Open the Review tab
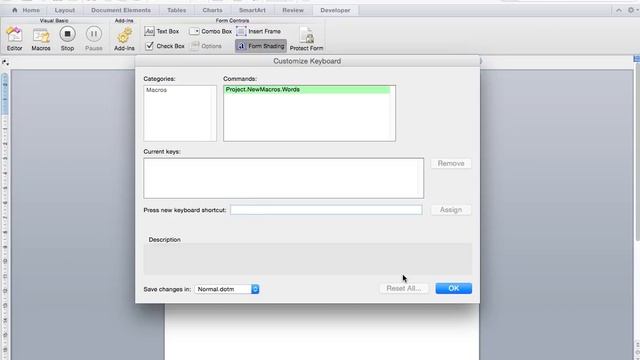 point(293,10)
